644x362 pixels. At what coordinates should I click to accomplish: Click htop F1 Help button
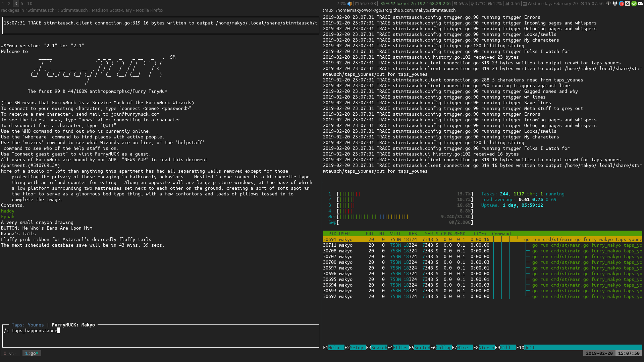333,348
